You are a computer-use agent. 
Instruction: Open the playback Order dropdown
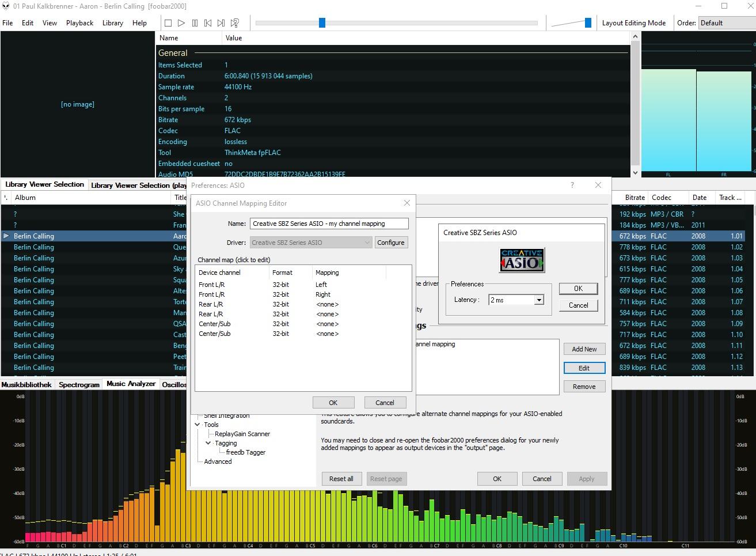[x=727, y=23]
